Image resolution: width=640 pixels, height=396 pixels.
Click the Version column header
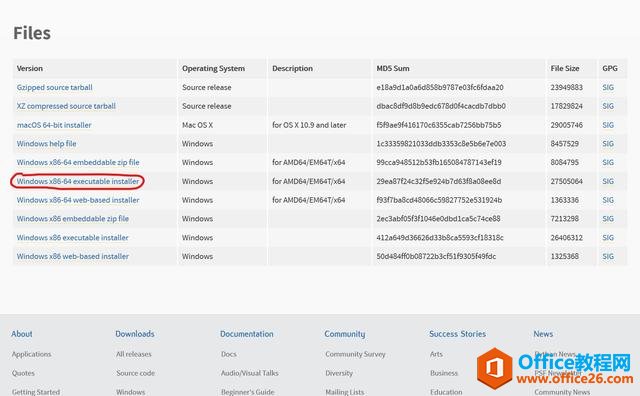(29, 69)
